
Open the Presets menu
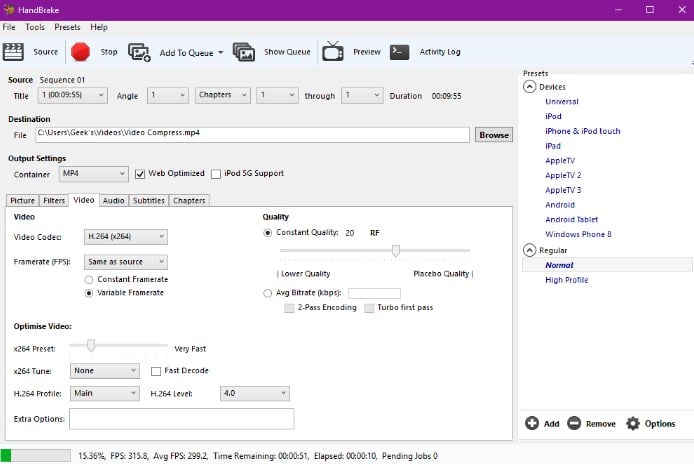pyautogui.click(x=67, y=27)
